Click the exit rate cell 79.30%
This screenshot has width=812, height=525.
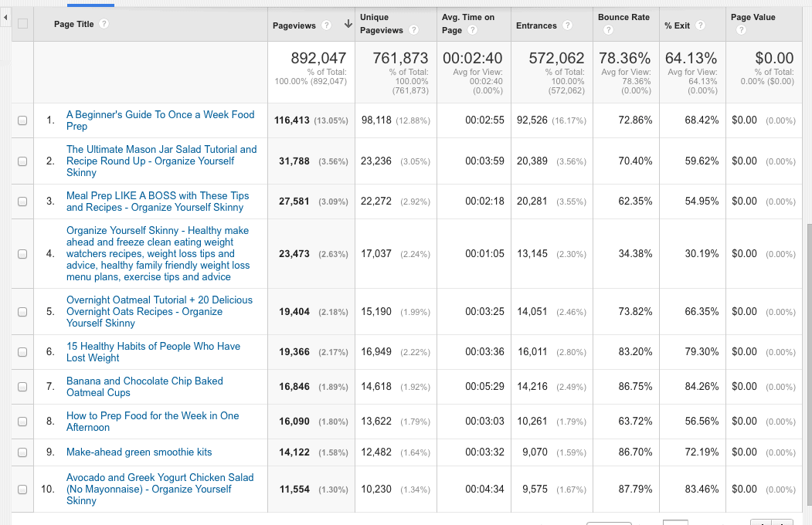pyautogui.click(x=702, y=352)
